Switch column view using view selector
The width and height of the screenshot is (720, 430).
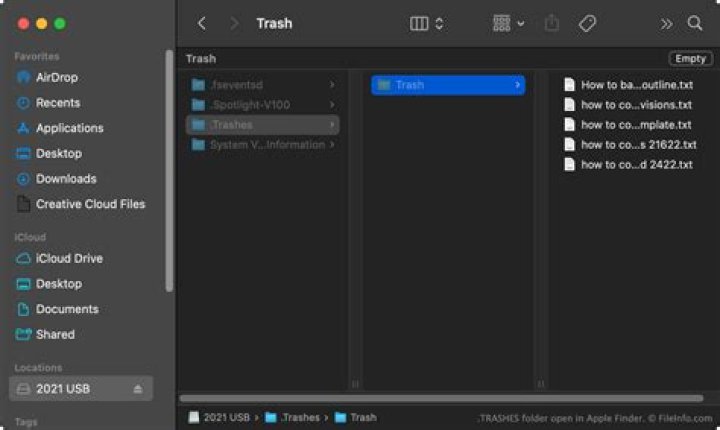(x=427, y=23)
